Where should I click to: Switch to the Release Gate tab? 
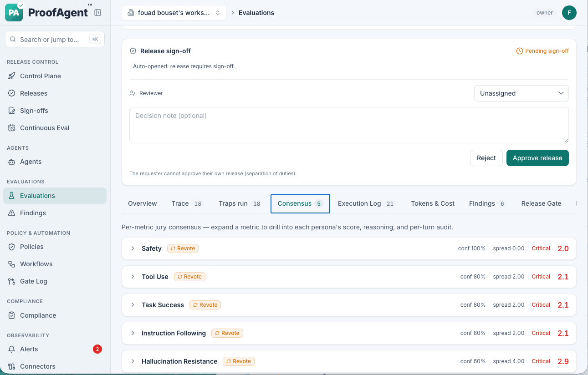pos(541,203)
